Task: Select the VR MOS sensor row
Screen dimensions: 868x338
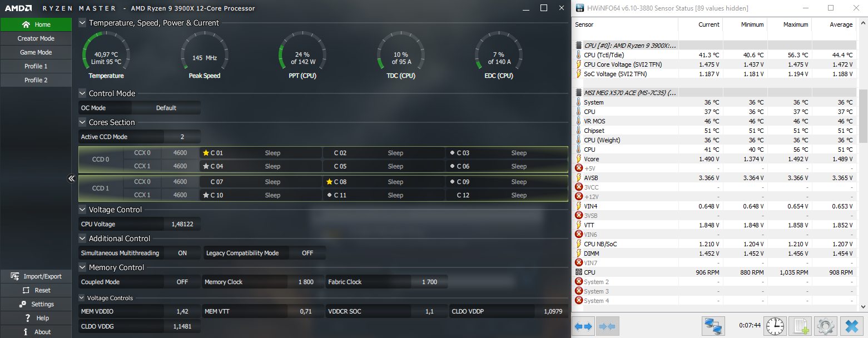Action: click(715, 121)
